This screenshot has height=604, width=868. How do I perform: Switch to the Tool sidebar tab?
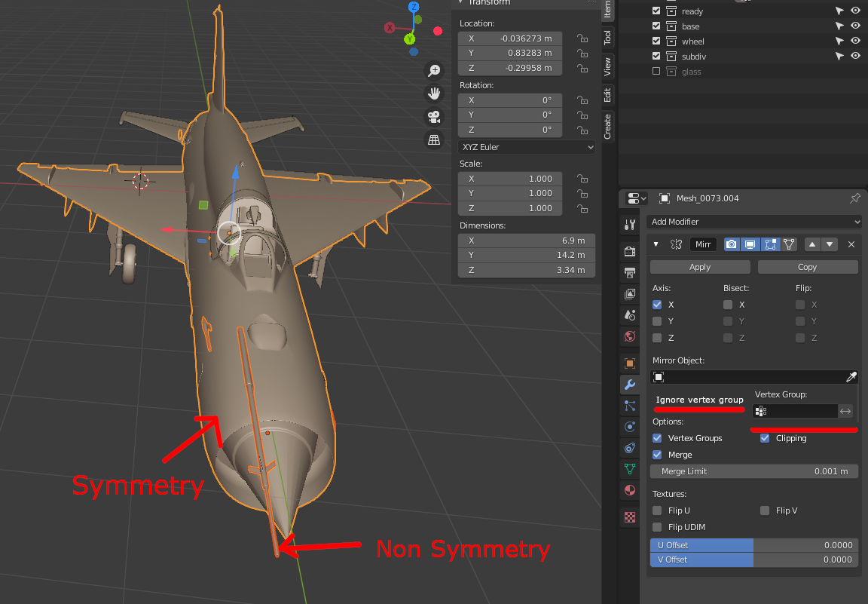[607, 38]
